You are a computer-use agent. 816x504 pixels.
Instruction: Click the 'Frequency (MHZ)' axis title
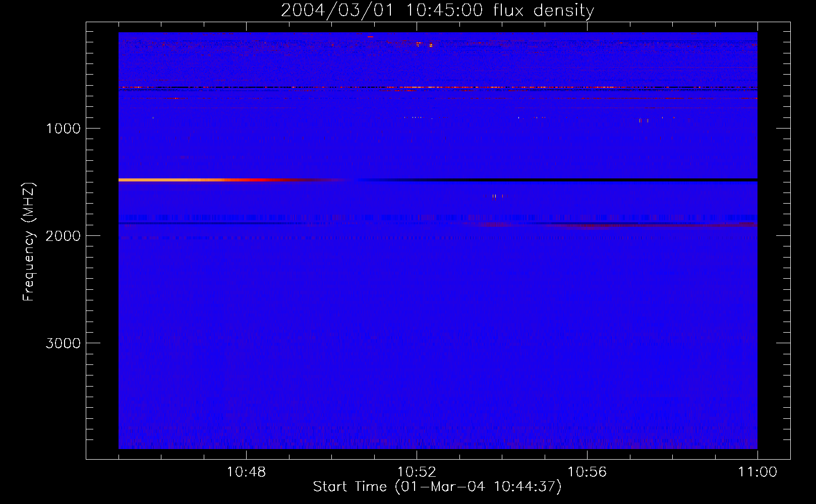click(x=29, y=242)
